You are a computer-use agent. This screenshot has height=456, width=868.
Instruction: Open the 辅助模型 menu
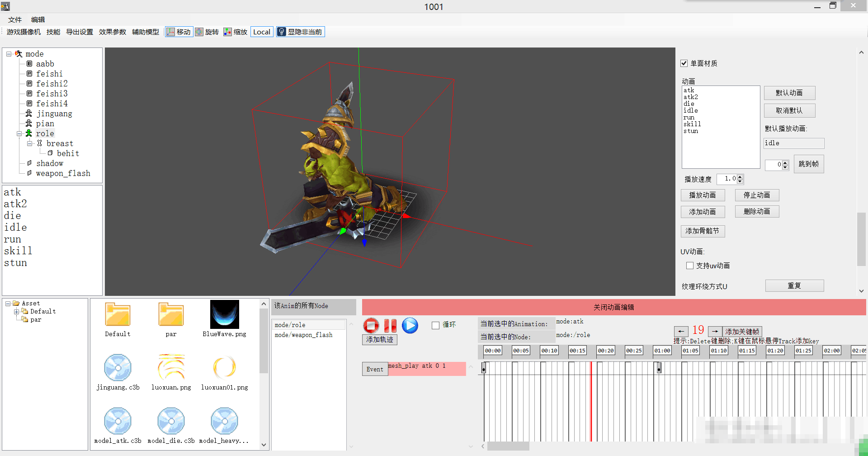[x=146, y=32]
